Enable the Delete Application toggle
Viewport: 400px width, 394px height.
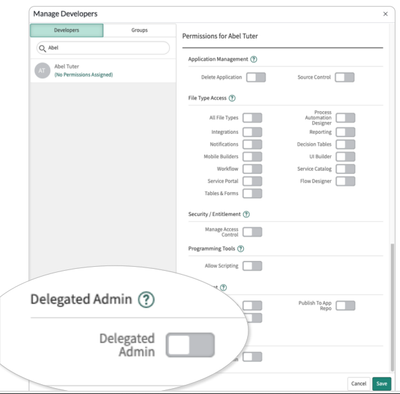pyautogui.click(x=256, y=77)
